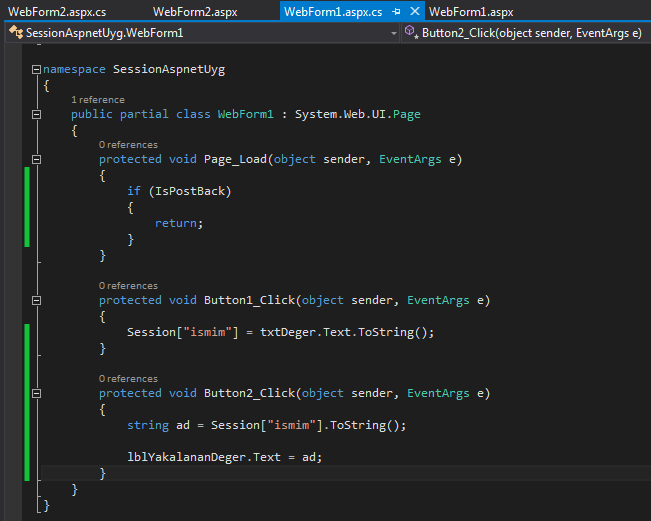Open the Button2_Click member dropdown

531,33
